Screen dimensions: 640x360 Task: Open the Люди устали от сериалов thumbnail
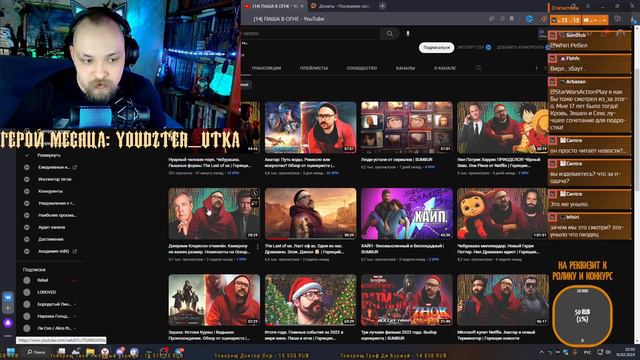pyautogui.click(x=407, y=127)
